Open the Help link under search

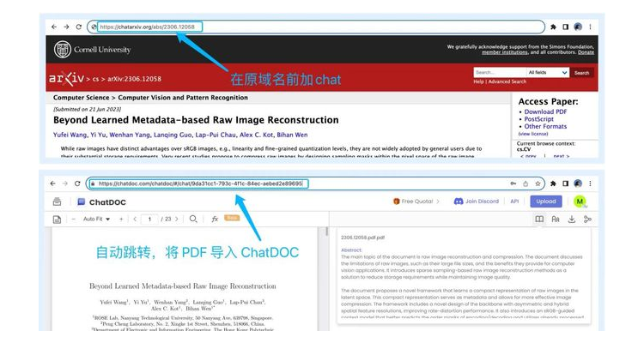[x=478, y=81]
